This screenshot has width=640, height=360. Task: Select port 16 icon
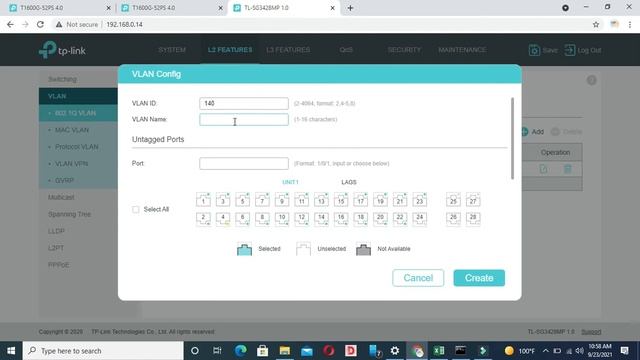[x=341, y=218]
